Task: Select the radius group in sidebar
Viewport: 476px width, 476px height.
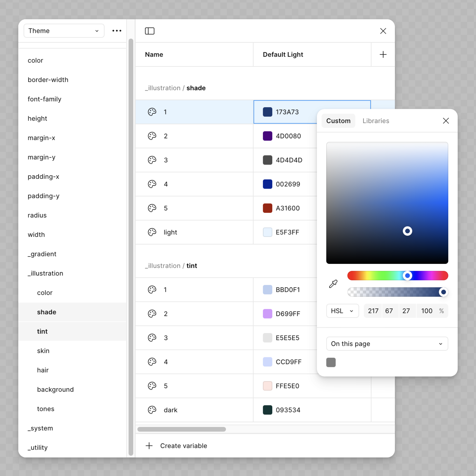Action: click(72, 215)
